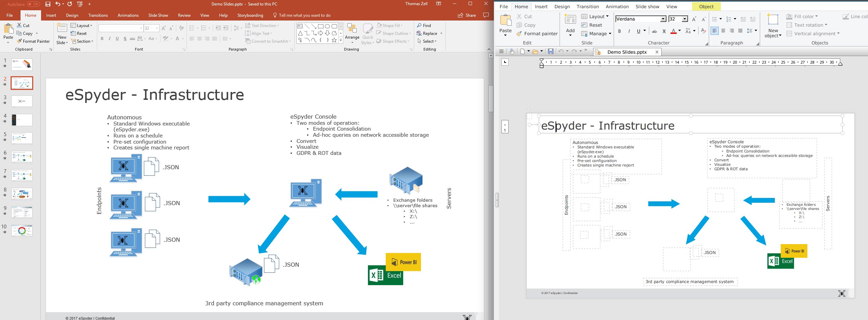
Task: Click the Paste clipboard icon in PowerPoint
Action: point(8,29)
